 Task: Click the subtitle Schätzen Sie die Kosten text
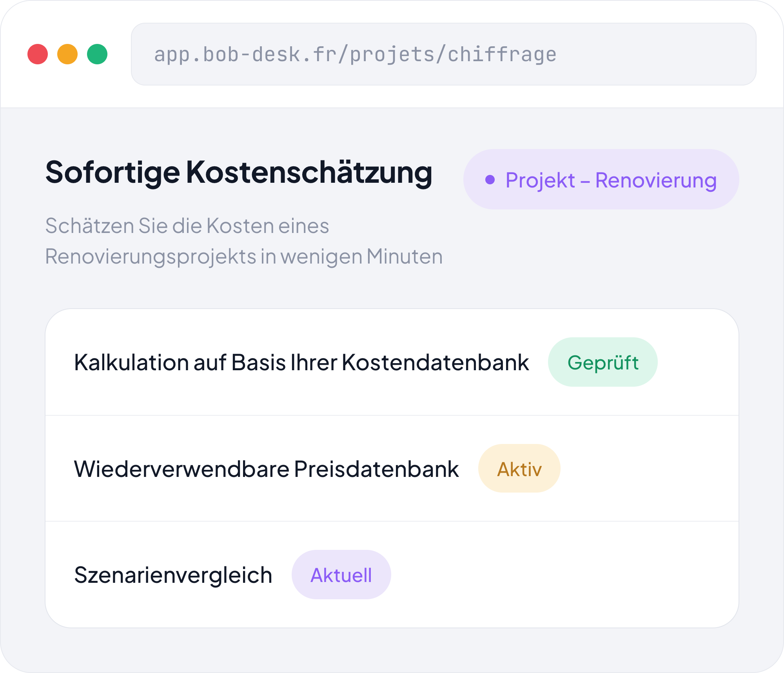click(x=244, y=241)
